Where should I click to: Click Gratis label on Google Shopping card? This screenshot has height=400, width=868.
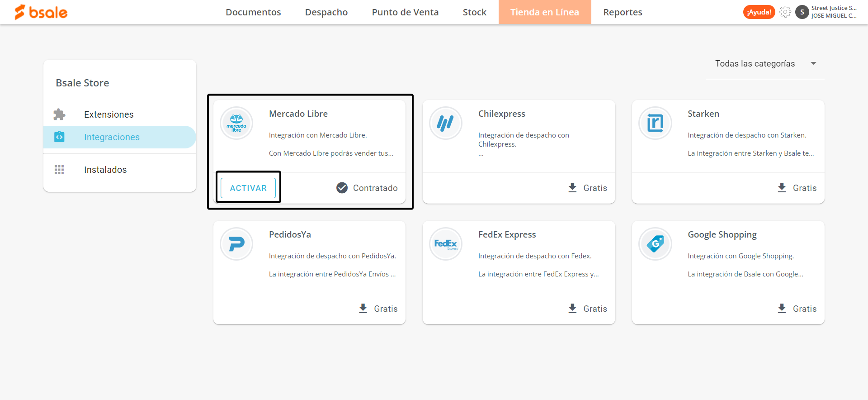[805, 309]
